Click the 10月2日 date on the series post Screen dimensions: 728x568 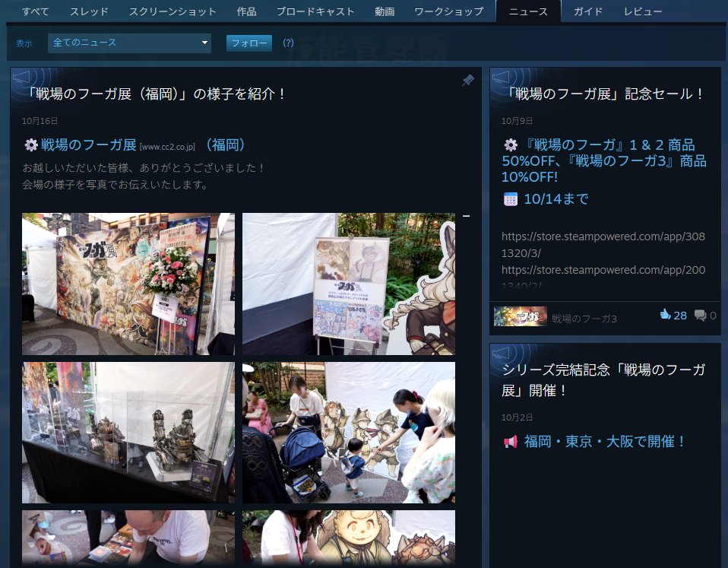coord(517,417)
